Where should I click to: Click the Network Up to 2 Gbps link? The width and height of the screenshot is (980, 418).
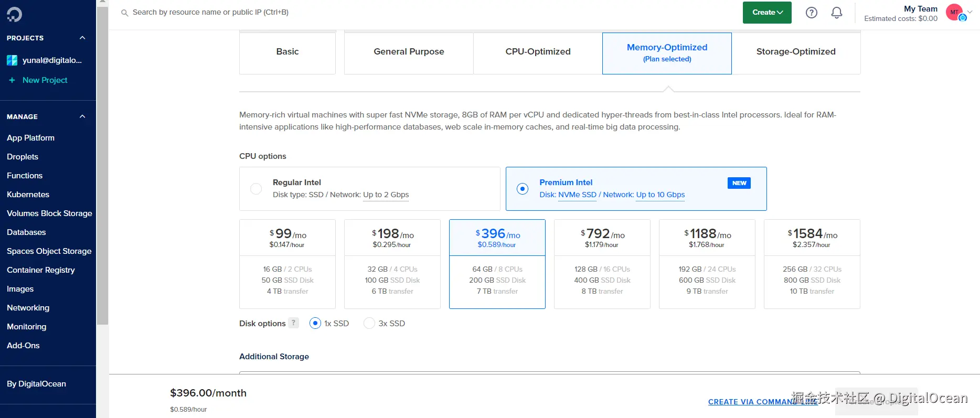(386, 195)
